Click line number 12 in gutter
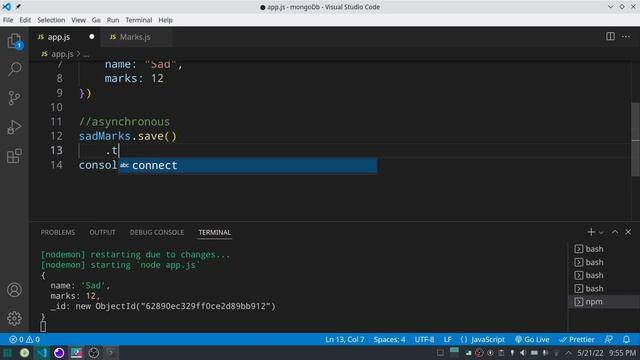The image size is (640, 360). [56, 136]
